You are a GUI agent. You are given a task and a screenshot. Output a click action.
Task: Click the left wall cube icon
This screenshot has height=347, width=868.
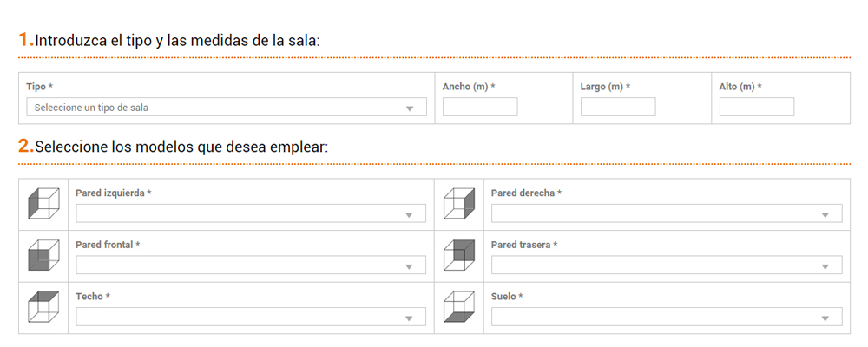pyautogui.click(x=43, y=204)
